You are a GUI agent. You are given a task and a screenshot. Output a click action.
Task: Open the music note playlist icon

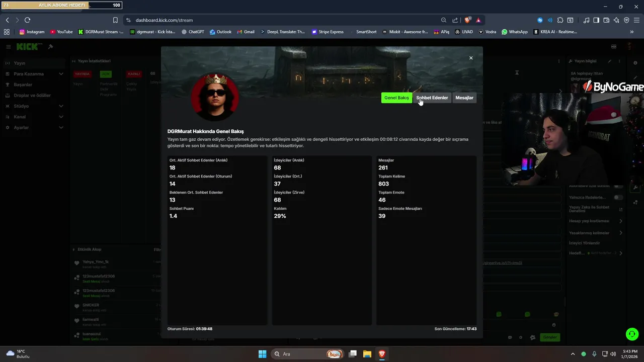(x=587, y=20)
